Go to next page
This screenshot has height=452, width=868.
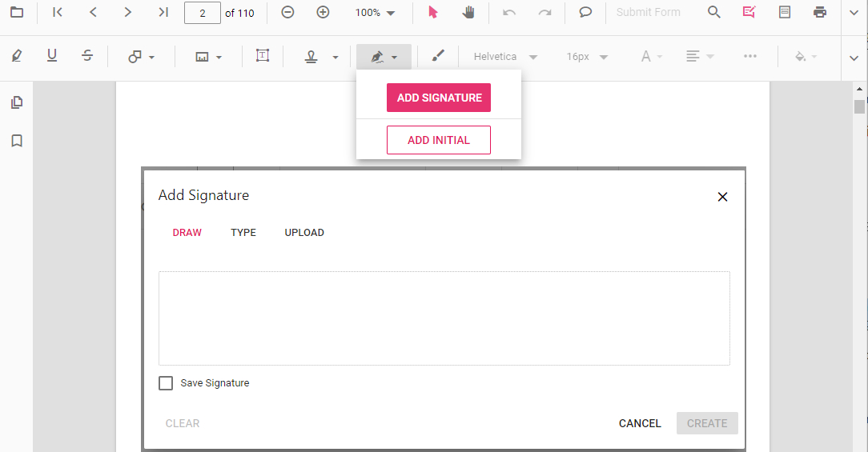pyautogui.click(x=128, y=12)
